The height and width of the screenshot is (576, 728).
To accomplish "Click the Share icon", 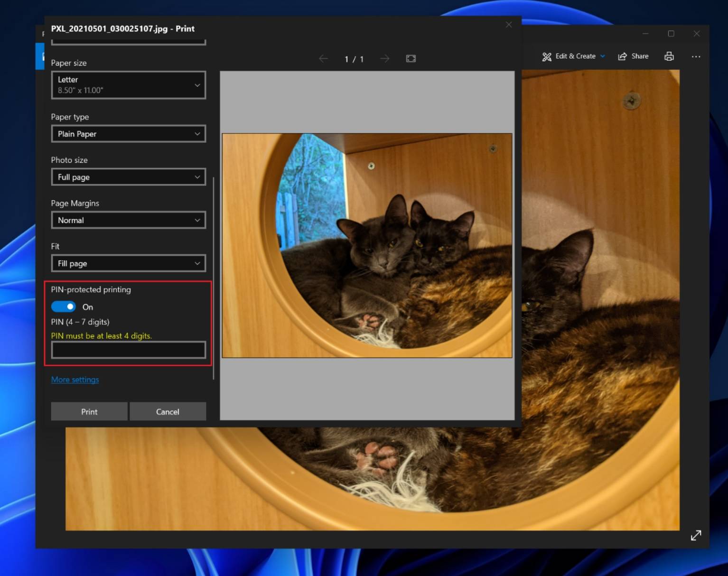I will (633, 56).
